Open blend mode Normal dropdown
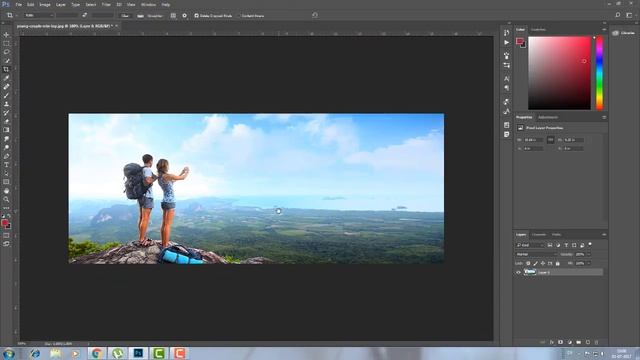This screenshot has height=360, width=640. click(x=536, y=254)
